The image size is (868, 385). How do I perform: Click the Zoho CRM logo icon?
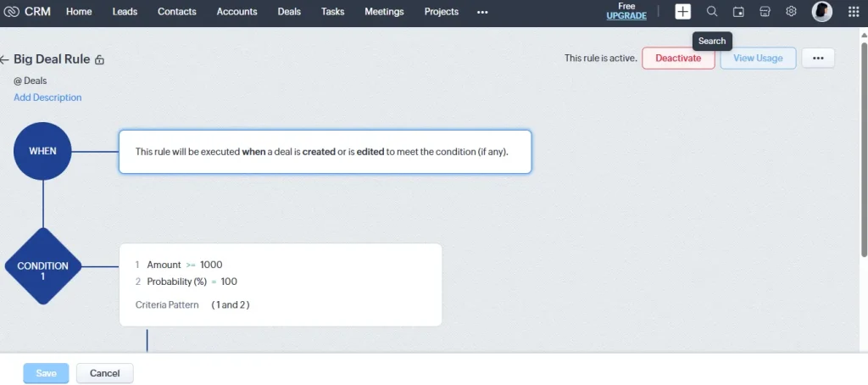tap(11, 12)
